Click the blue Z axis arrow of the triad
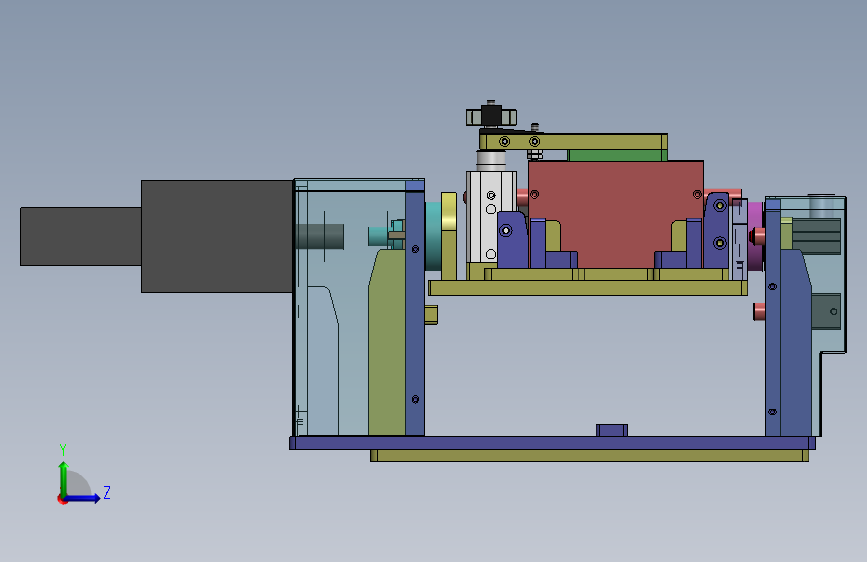 coord(82,498)
